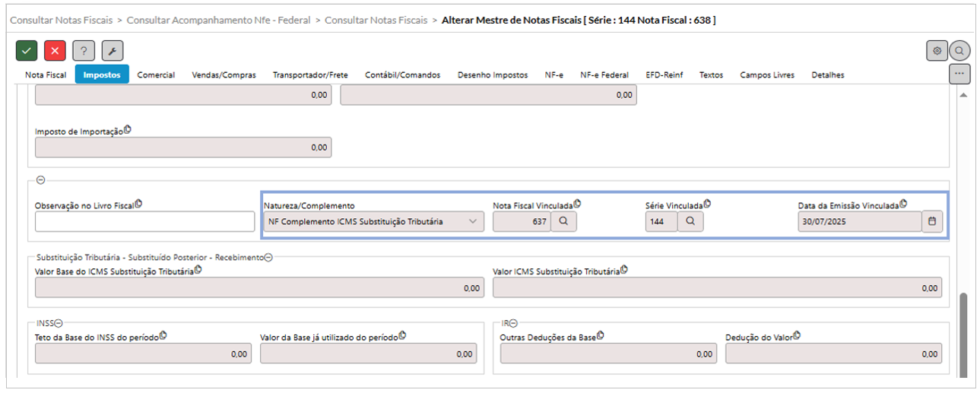Image resolution: width=980 pixels, height=393 pixels.
Task: Click the Imposto de Importação value field
Action: [183, 147]
